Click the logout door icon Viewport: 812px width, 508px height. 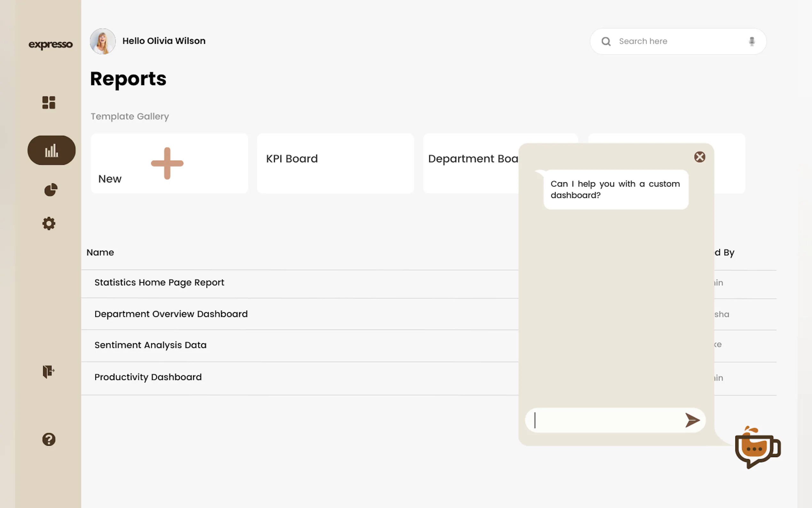(48, 372)
